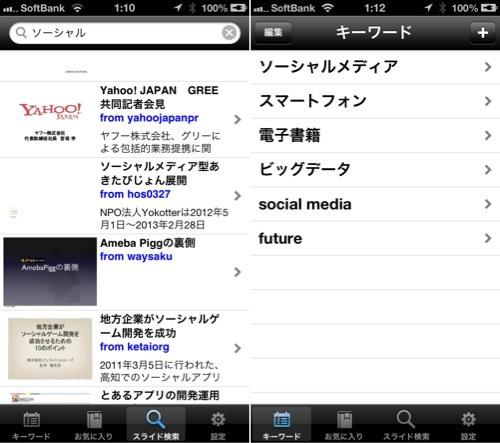500x443 pixels.
Task: Tap the 1:12 clock in status bar
Action: coord(375,8)
